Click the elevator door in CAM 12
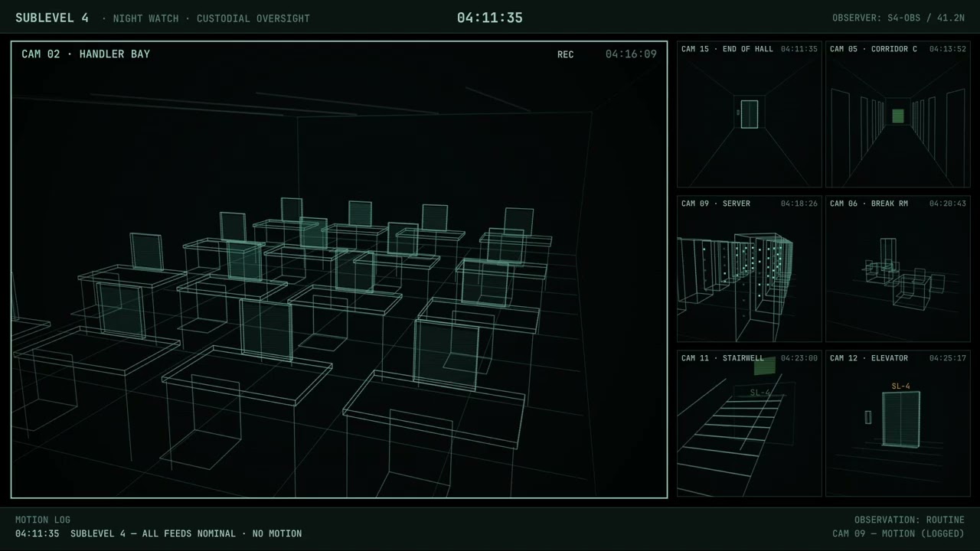 [x=900, y=419]
